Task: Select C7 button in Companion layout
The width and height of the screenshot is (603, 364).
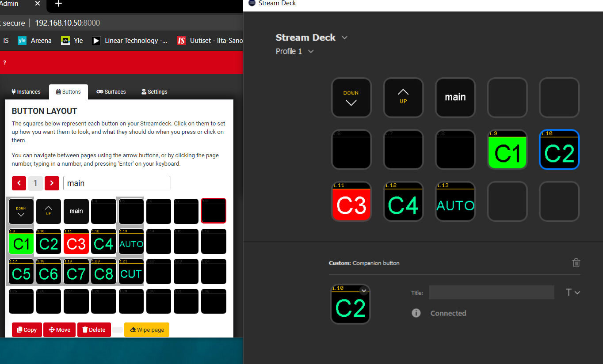Action: click(x=76, y=271)
